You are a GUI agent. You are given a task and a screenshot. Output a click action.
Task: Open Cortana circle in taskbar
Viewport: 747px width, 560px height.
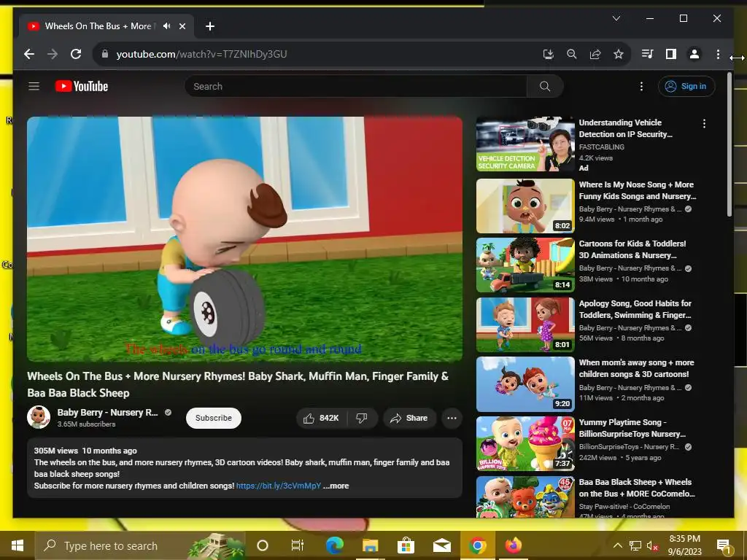[x=263, y=545]
